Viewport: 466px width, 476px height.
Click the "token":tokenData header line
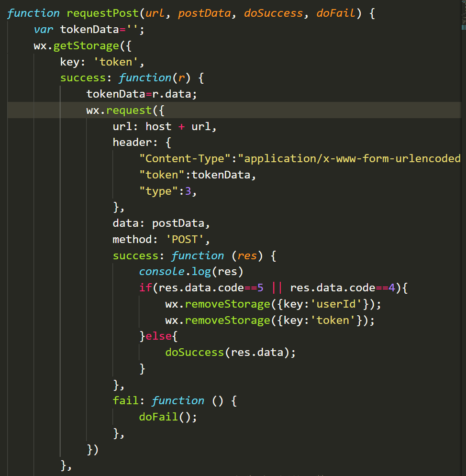click(x=197, y=175)
